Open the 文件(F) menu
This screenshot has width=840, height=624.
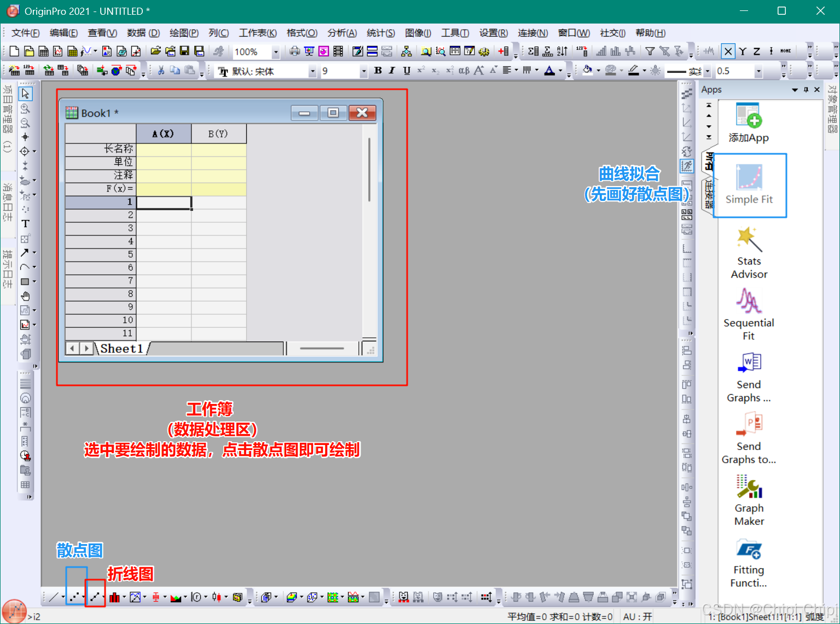25,33
